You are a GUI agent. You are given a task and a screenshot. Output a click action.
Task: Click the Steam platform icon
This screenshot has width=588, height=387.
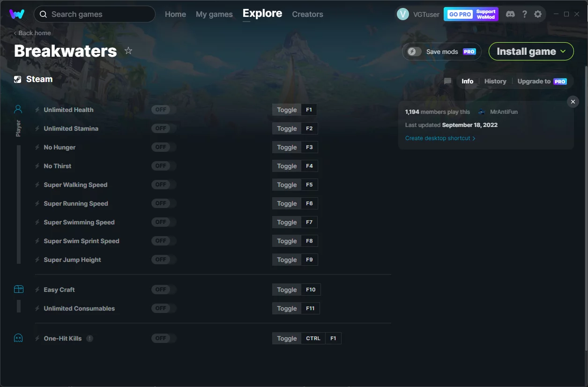click(18, 79)
